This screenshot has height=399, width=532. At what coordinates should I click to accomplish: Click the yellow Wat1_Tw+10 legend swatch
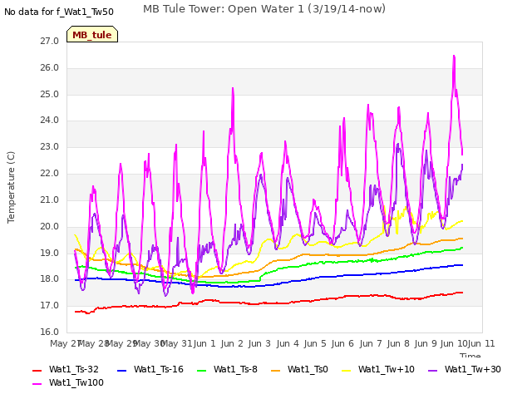(x=346, y=370)
